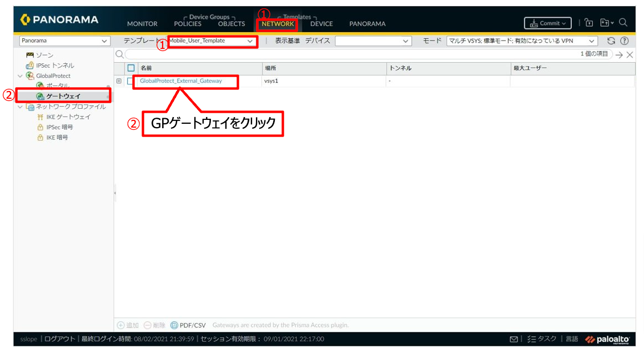
Task: Click the 最大ユーザー column header
Action: coord(530,68)
